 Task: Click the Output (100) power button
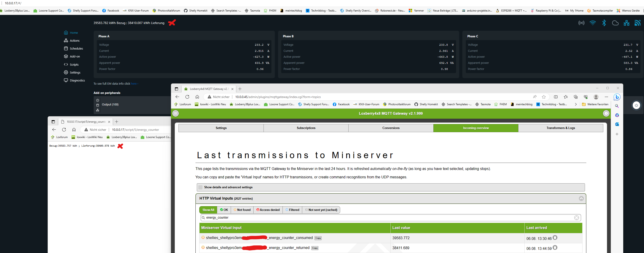pyautogui.click(x=636, y=105)
